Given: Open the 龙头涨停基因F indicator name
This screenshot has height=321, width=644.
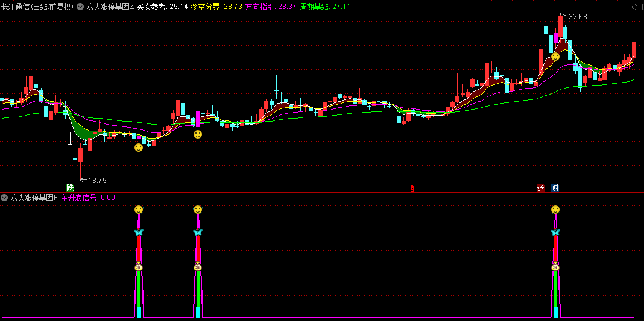Looking at the screenshot, I should coord(34,198).
